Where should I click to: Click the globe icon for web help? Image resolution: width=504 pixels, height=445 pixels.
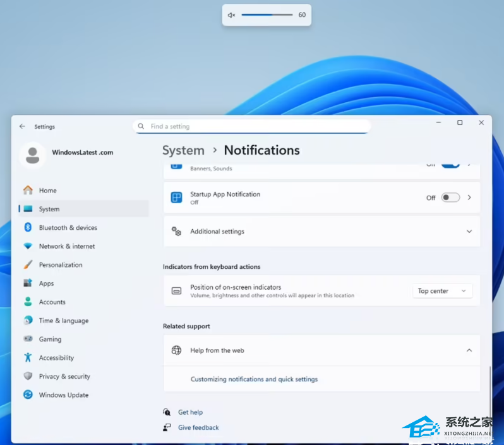click(177, 350)
